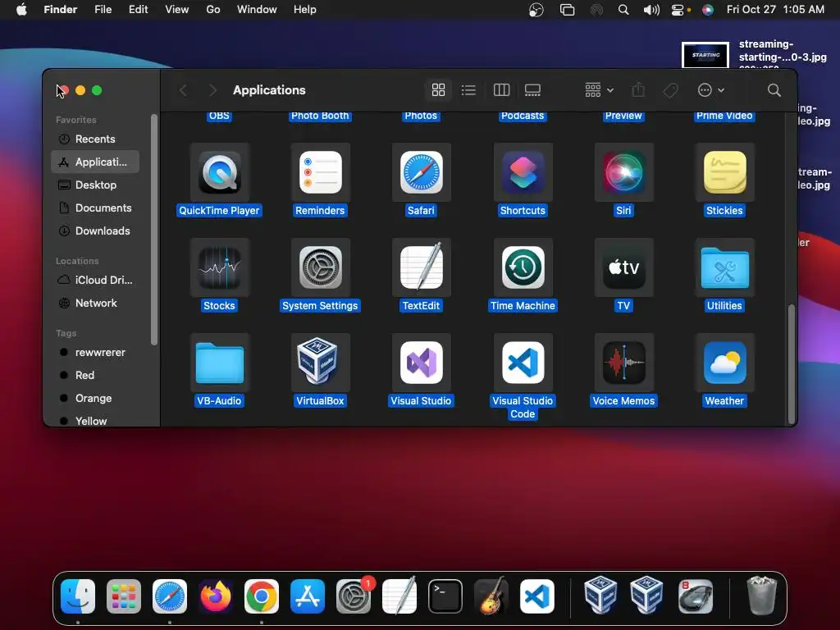Screen dimensions: 840x630
Task: Open the Group By dropdown
Action: [x=599, y=90]
